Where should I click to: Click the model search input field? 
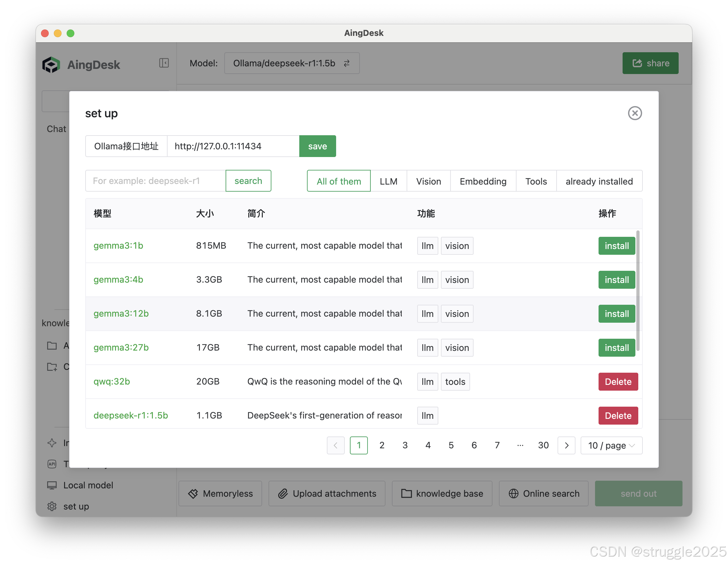pyautogui.click(x=155, y=181)
